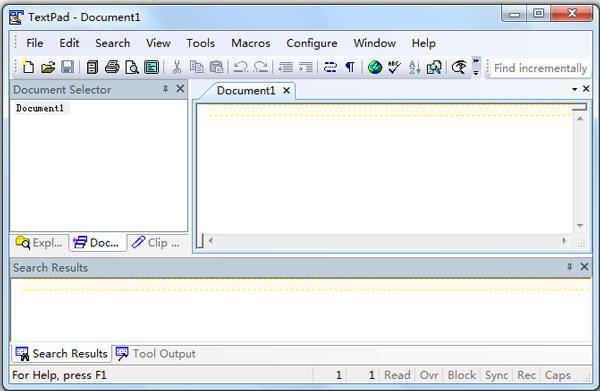Screen dimensions: 600x391
Task: Click the Redo arrow icon
Action: pyautogui.click(x=261, y=67)
